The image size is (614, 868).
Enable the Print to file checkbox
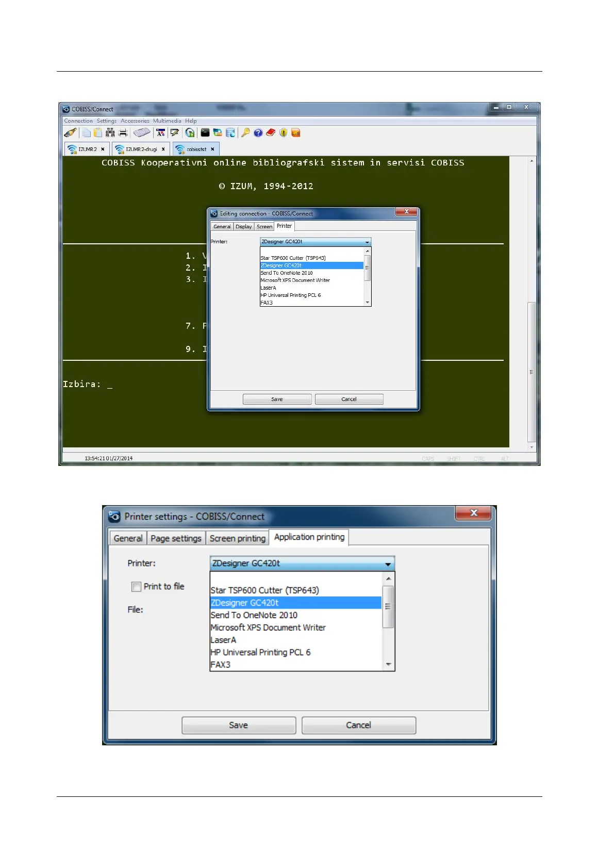point(137,587)
